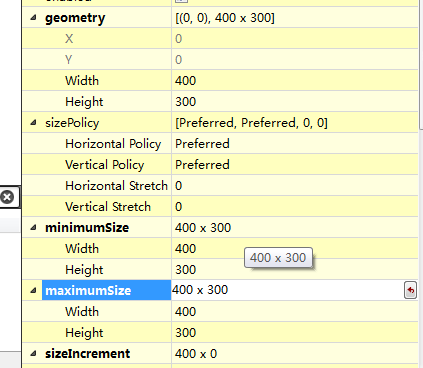Select the minimumSize property name
The height and width of the screenshot is (368, 423).
click(x=87, y=228)
